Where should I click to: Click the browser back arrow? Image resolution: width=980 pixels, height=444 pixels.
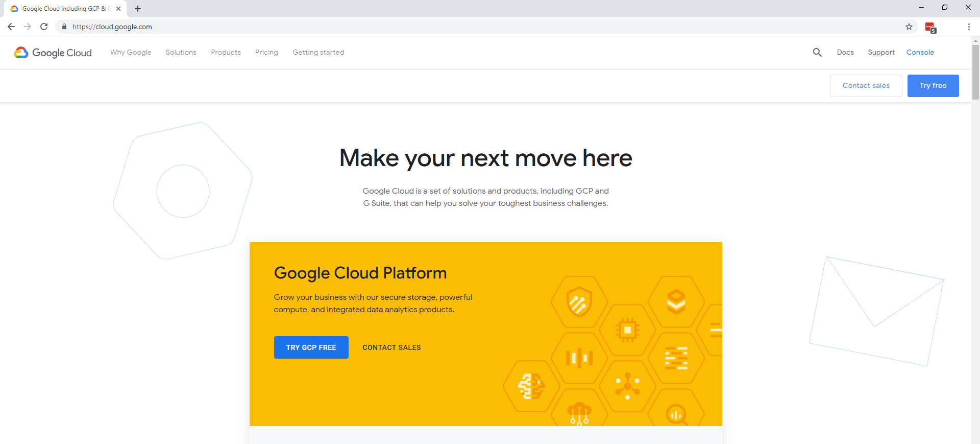click(11, 27)
